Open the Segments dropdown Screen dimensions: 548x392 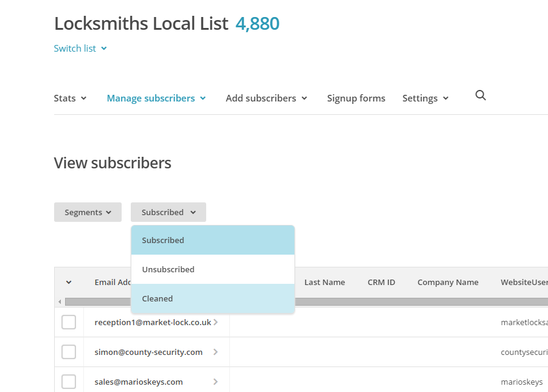pos(88,212)
